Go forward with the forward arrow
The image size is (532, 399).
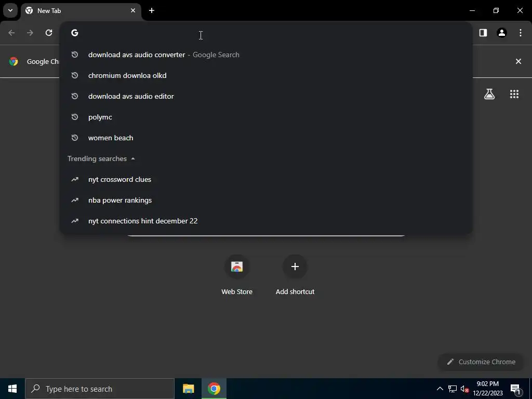(x=30, y=33)
